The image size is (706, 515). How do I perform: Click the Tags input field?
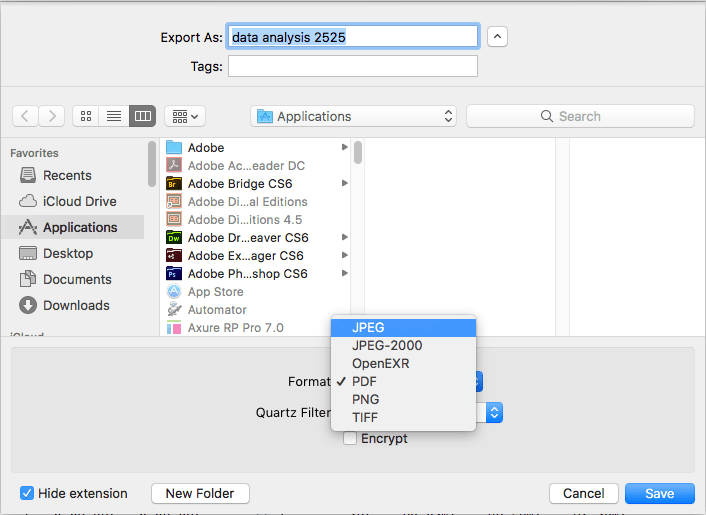(353, 66)
